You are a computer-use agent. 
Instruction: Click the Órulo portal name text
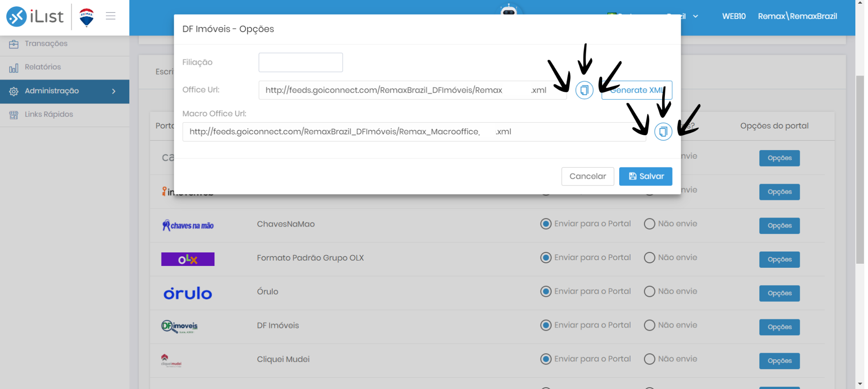click(267, 292)
